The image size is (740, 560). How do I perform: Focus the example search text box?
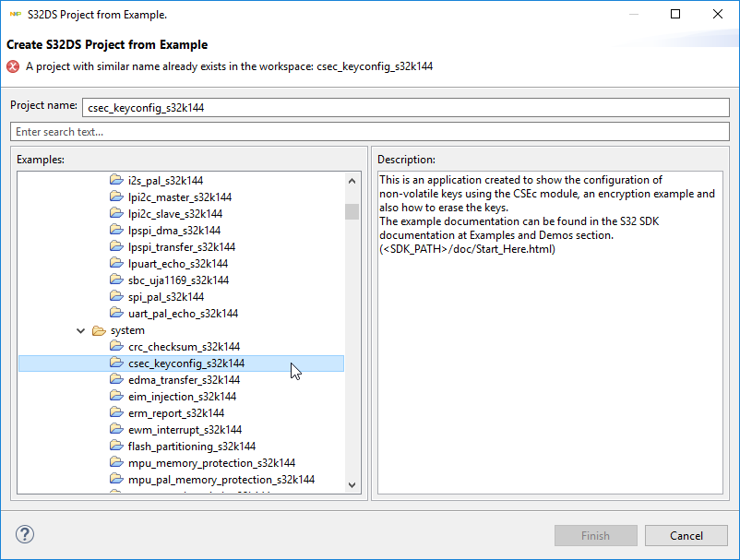pos(369,132)
